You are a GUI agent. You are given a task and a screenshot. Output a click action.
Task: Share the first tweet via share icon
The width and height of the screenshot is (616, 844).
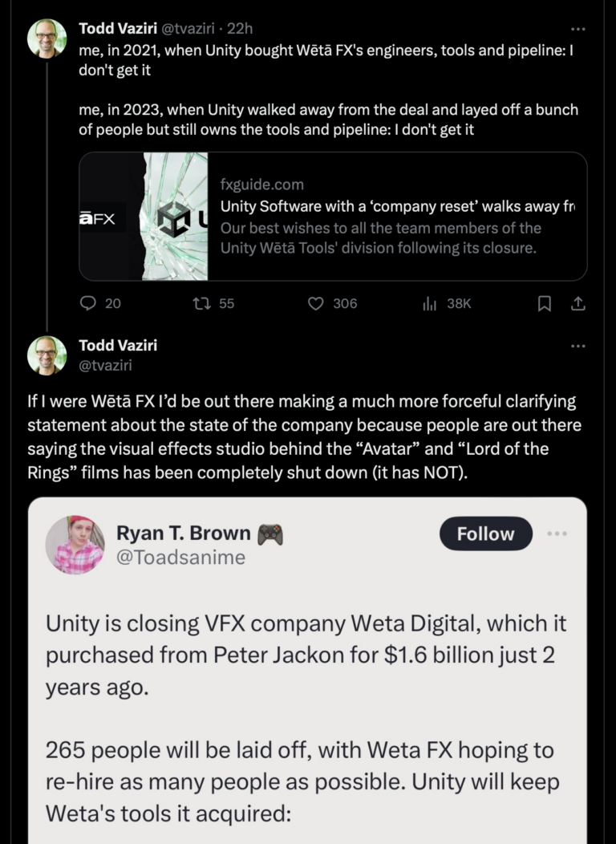(577, 303)
